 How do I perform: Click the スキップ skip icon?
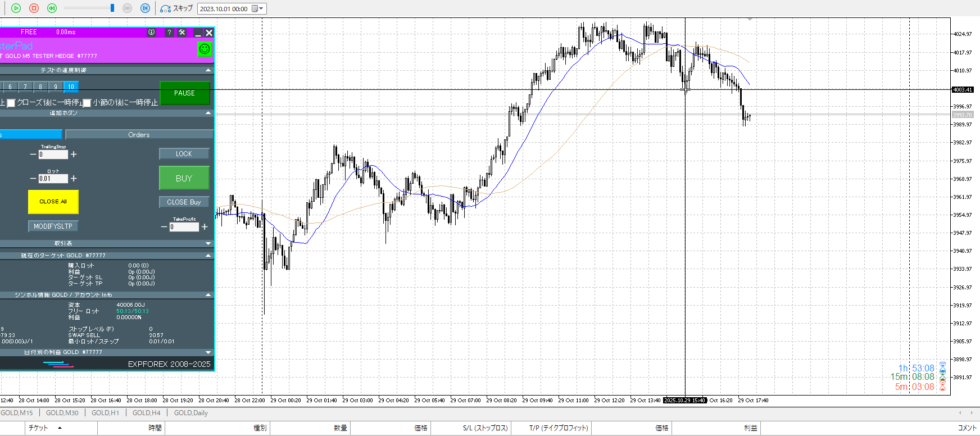[165, 8]
